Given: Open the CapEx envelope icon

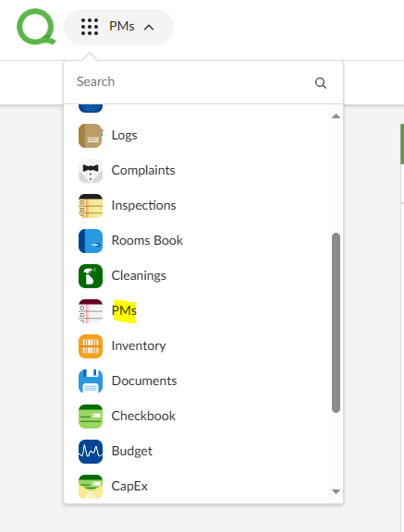Looking at the screenshot, I should tap(91, 487).
